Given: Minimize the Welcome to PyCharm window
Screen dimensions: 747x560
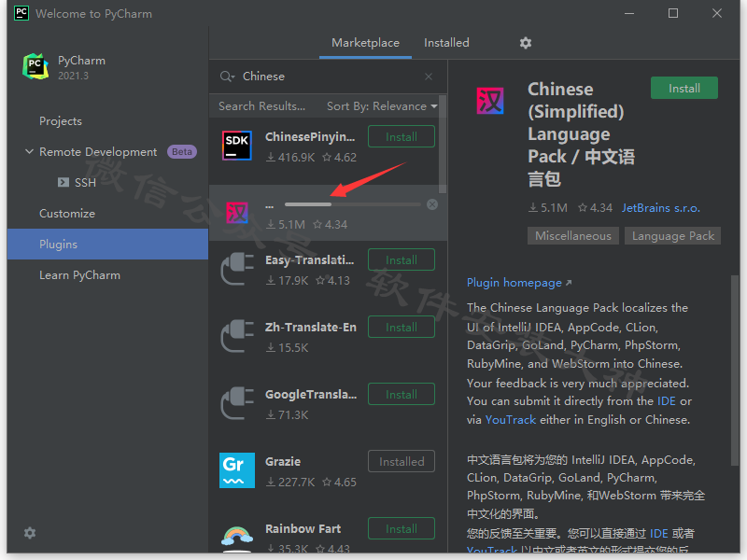Looking at the screenshot, I should click(629, 13).
